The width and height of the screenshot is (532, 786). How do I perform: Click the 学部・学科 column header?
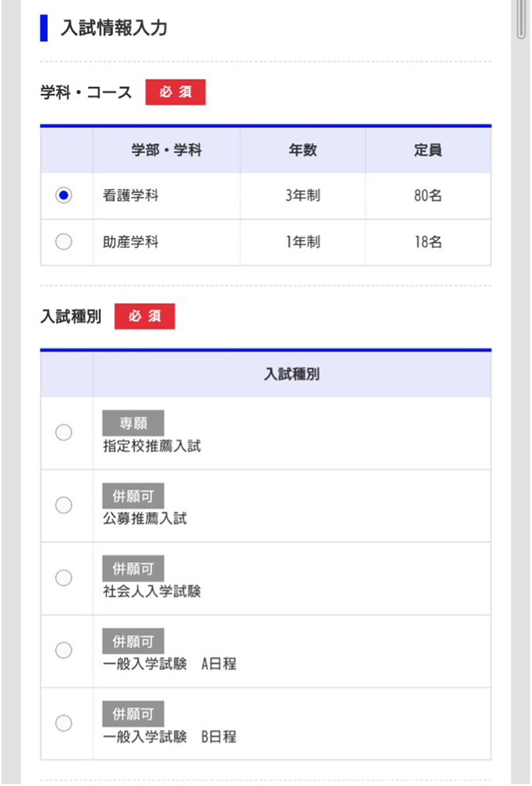click(167, 150)
